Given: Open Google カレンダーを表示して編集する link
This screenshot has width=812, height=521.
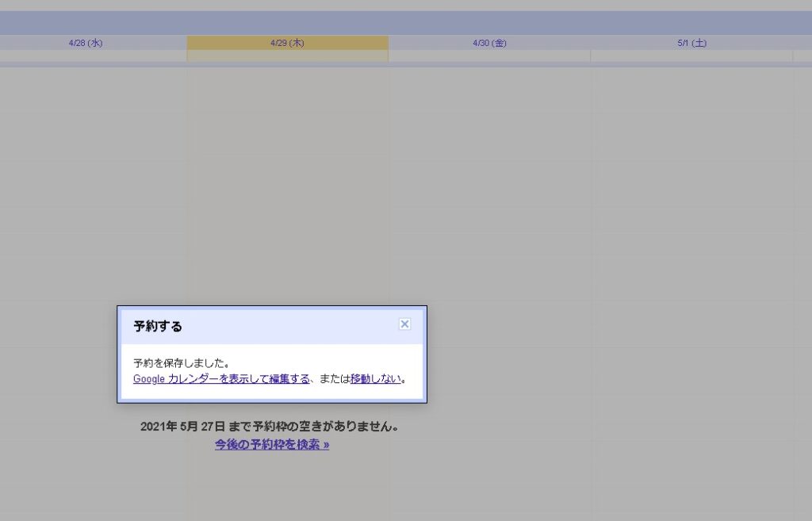Looking at the screenshot, I should 221,379.
